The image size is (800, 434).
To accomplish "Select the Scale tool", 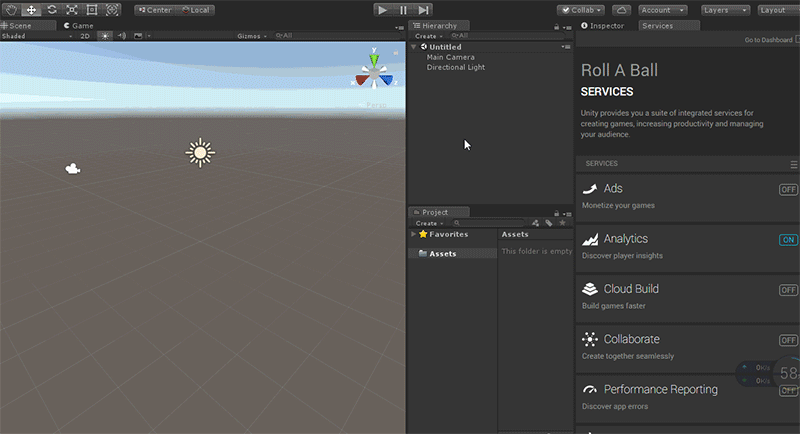I will [x=71, y=10].
